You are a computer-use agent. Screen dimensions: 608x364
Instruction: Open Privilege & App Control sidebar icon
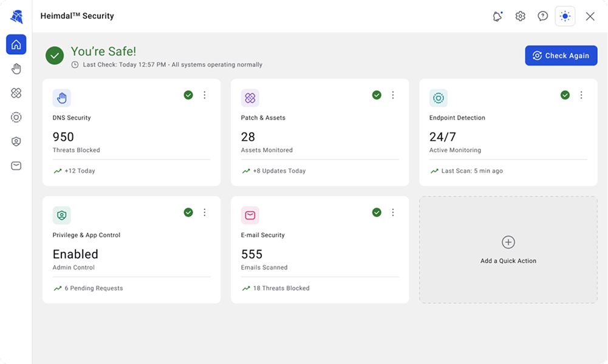(16, 142)
